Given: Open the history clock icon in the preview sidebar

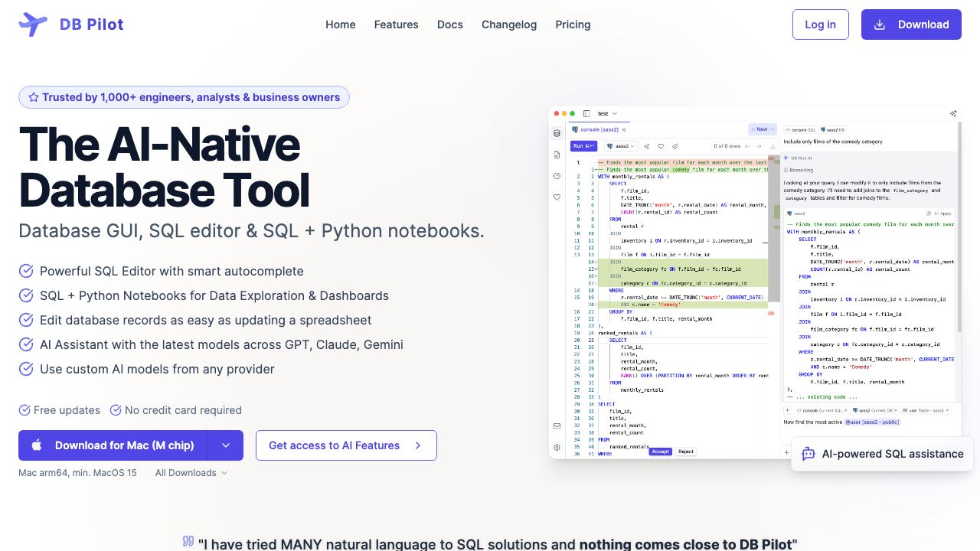Looking at the screenshot, I should tap(557, 176).
